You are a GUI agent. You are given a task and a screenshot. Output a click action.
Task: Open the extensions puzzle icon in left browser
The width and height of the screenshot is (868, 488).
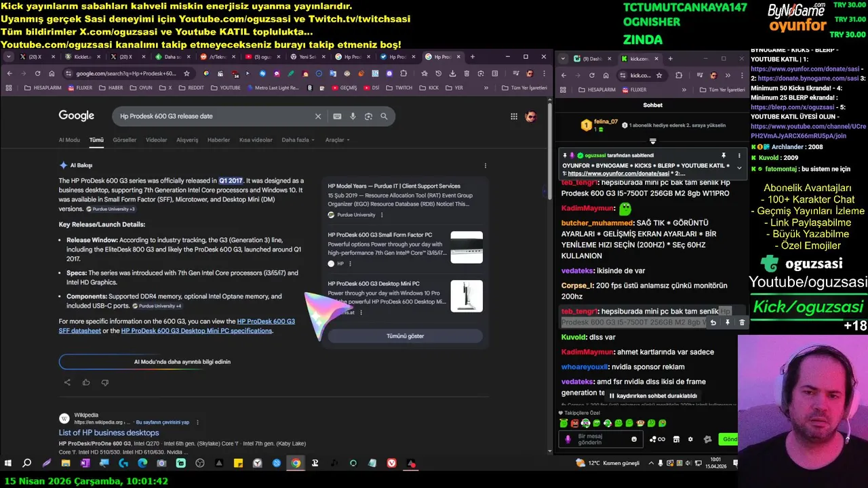[x=403, y=73]
